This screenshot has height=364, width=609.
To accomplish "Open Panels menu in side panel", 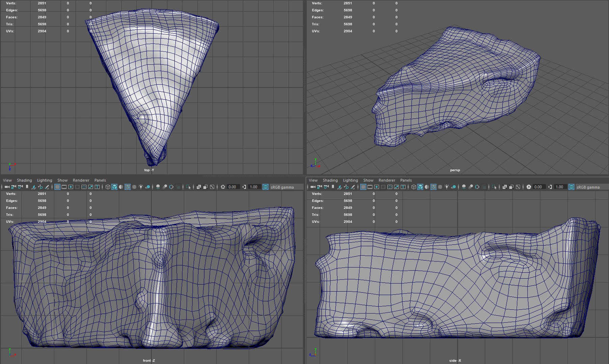I will 406,180.
